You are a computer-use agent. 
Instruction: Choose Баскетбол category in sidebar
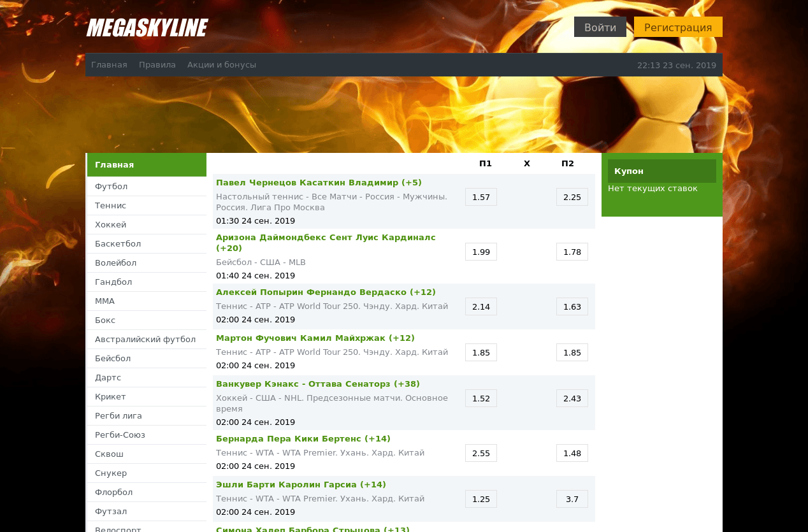118,243
